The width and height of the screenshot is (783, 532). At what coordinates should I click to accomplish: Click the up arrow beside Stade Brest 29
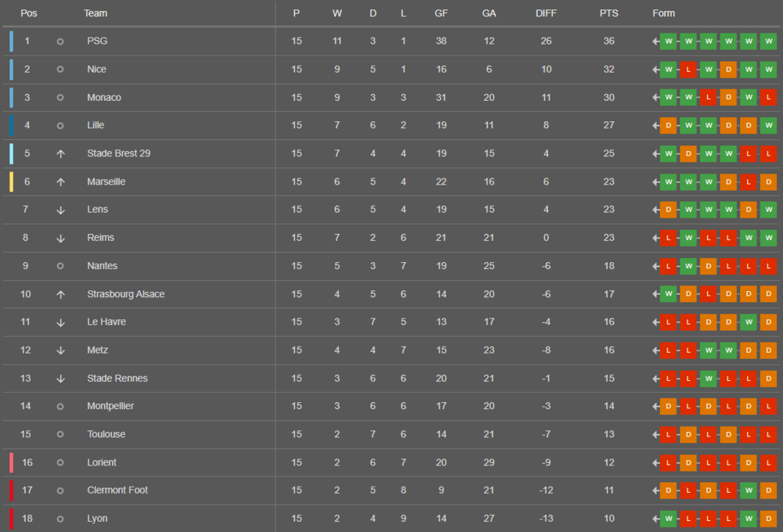(60, 154)
